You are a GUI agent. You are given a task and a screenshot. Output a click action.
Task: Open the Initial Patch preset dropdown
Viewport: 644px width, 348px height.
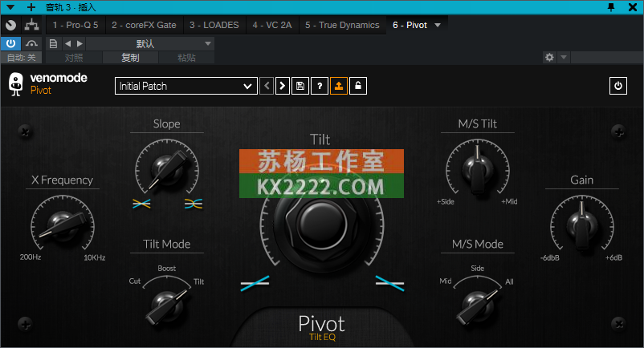pos(186,86)
